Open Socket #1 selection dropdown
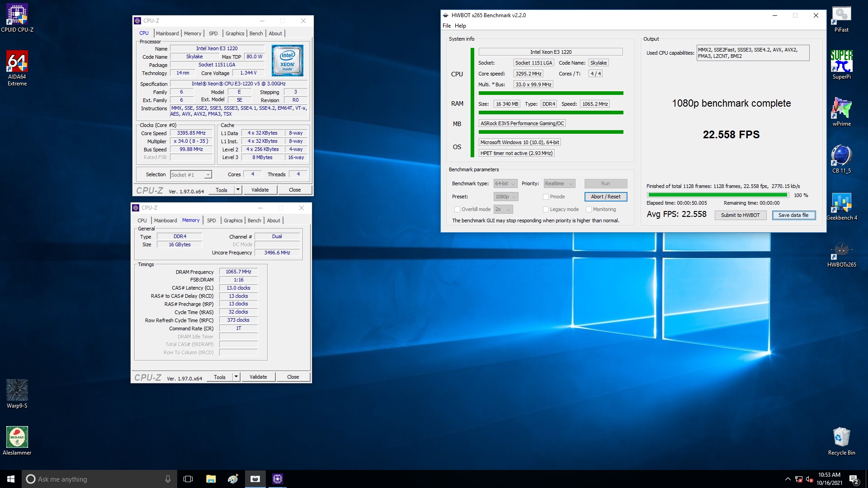This screenshot has width=868, height=488. tap(191, 175)
